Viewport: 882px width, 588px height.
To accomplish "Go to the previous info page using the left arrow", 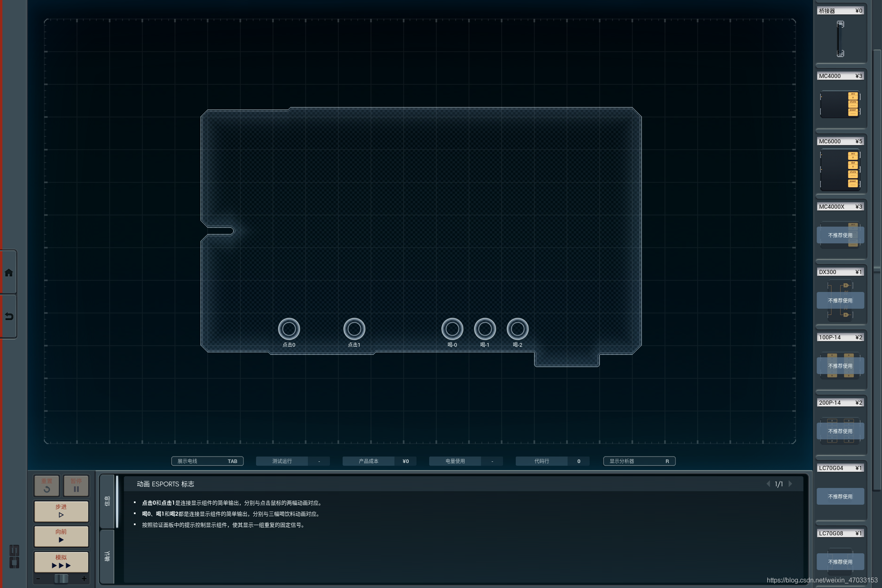I will click(x=768, y=484).
